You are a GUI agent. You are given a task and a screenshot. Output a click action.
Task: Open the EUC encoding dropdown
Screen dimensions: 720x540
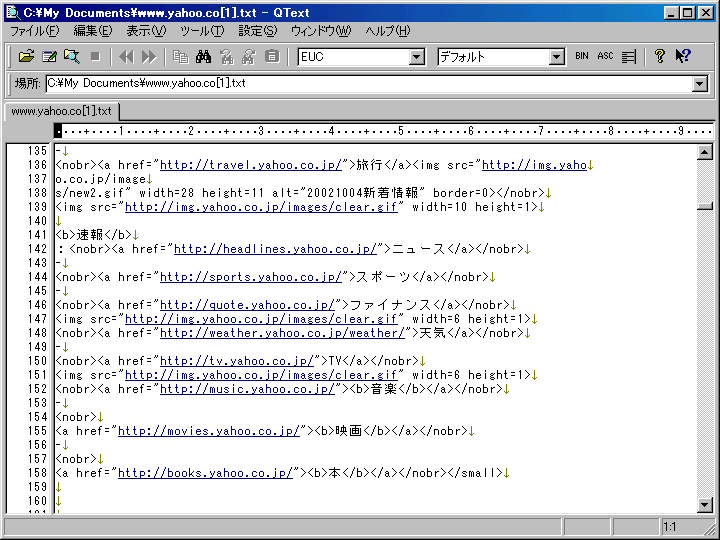click(416, 57)
